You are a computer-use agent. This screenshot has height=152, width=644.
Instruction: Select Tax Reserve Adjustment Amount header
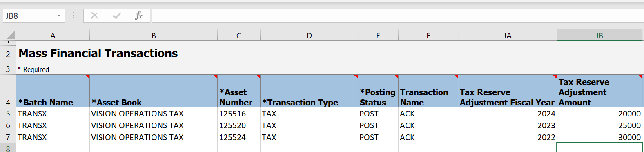[599, 91]
